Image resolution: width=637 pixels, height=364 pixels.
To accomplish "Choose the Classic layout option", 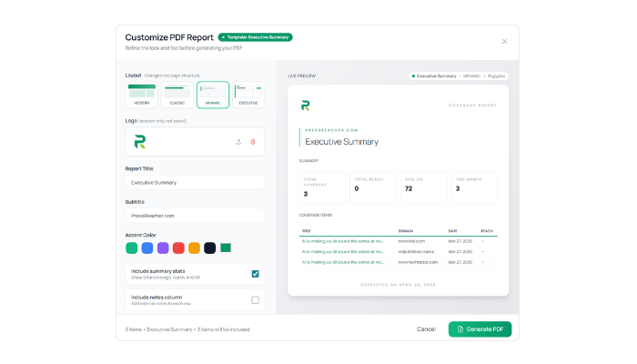I will (177, 95).
